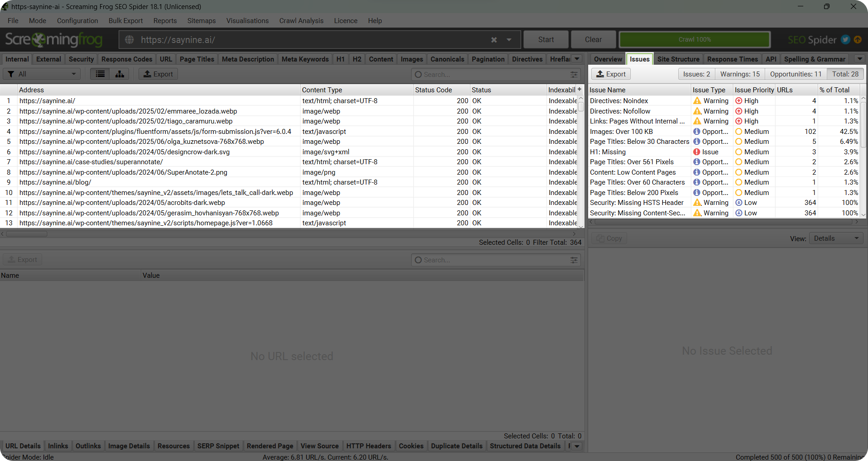This screenshot has width=868, height=461.
Task: Click the Screaming Frog logo
Action: point(53,40)
